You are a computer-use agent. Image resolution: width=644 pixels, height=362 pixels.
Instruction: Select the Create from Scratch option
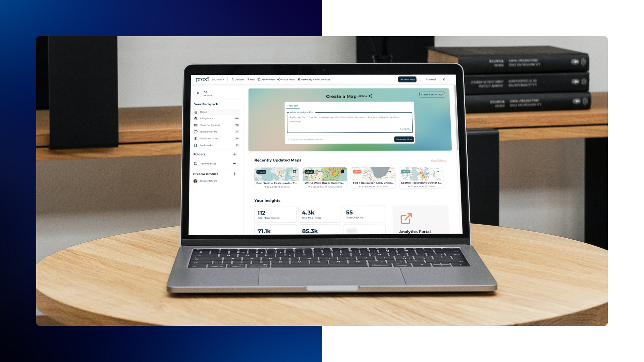(432, 94)
